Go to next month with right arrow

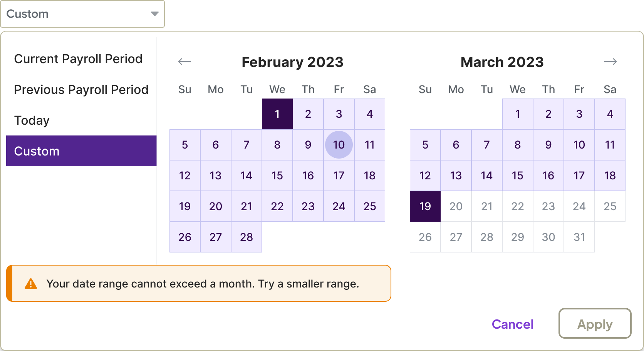point(610,62)
